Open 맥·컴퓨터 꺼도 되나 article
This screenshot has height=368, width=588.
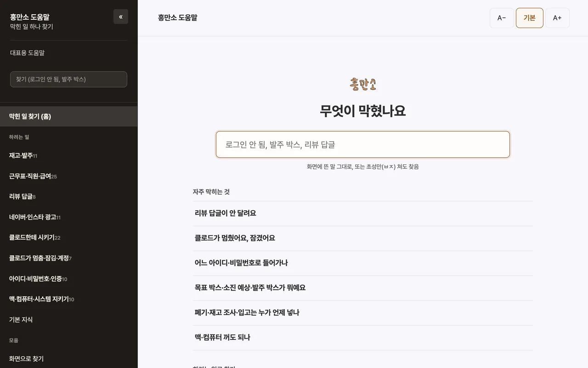point(363,338)
